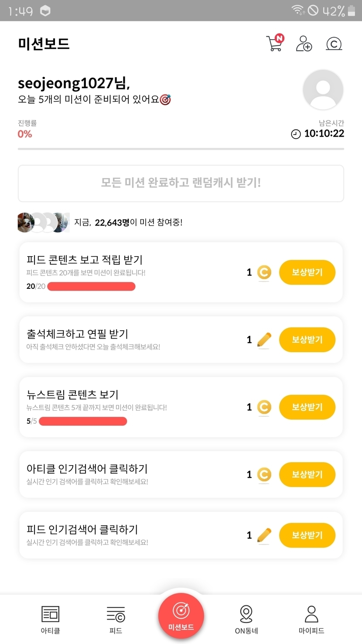Tap the profile avatar picture
The width and height of the screenshot is (362, 644).
pos(323,89)
